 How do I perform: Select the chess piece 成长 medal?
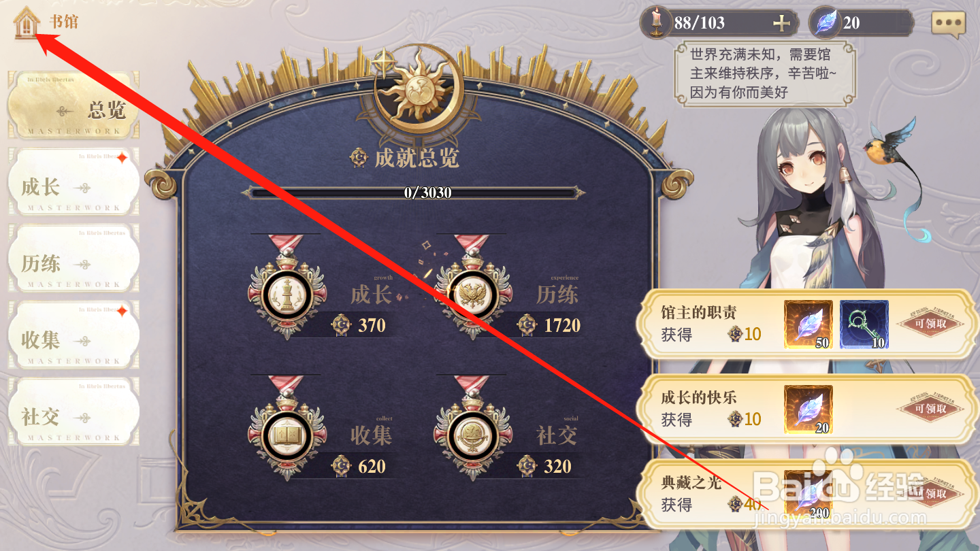[x=287, y=288]
